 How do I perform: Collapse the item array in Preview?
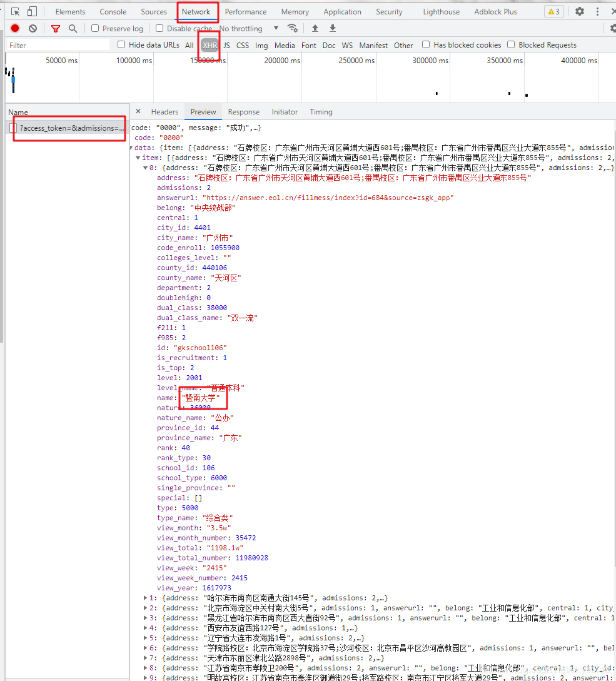pyautogui.click(x=139, y=158)
